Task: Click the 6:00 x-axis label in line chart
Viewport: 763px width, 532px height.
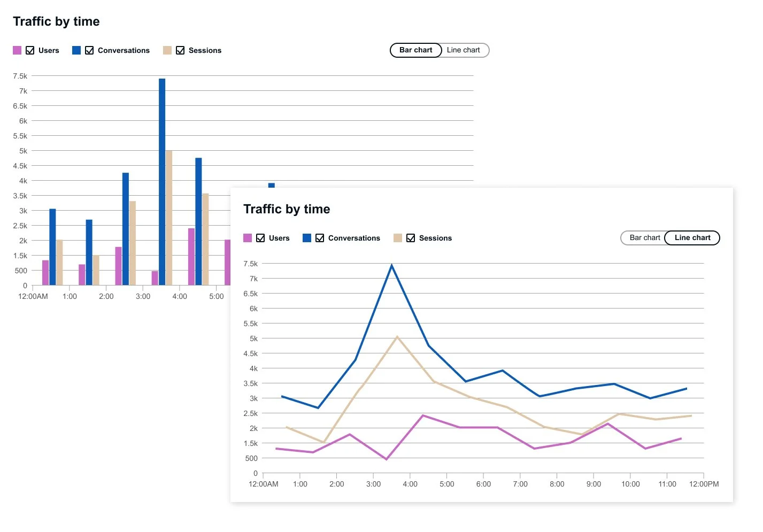Action: pyautogui.click(x=483, y=484)
